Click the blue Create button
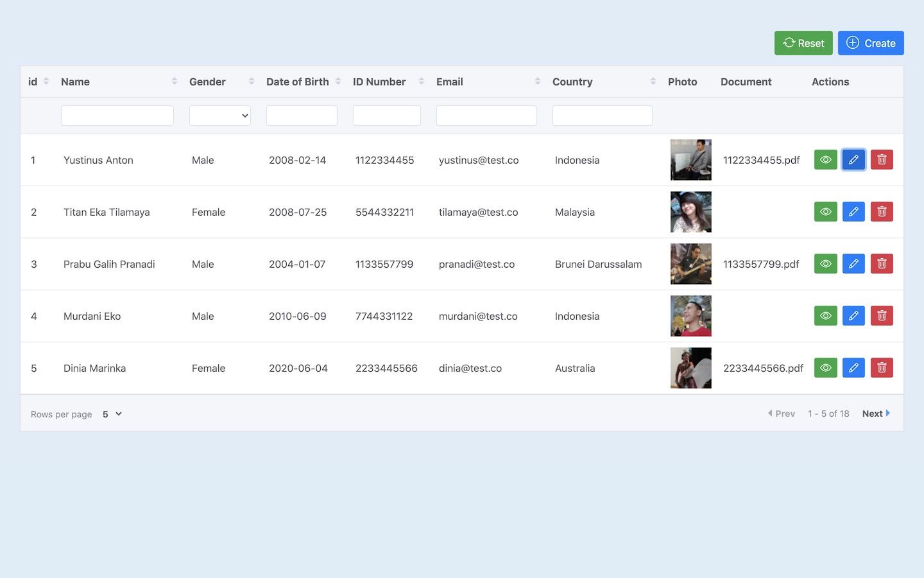This screenshot has width=924, height=578. [870, 43]
